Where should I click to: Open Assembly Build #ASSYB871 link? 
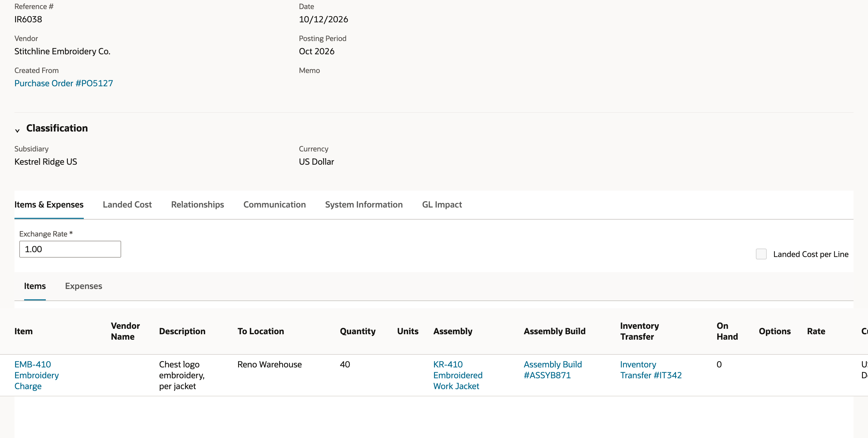tap(553, 370)
